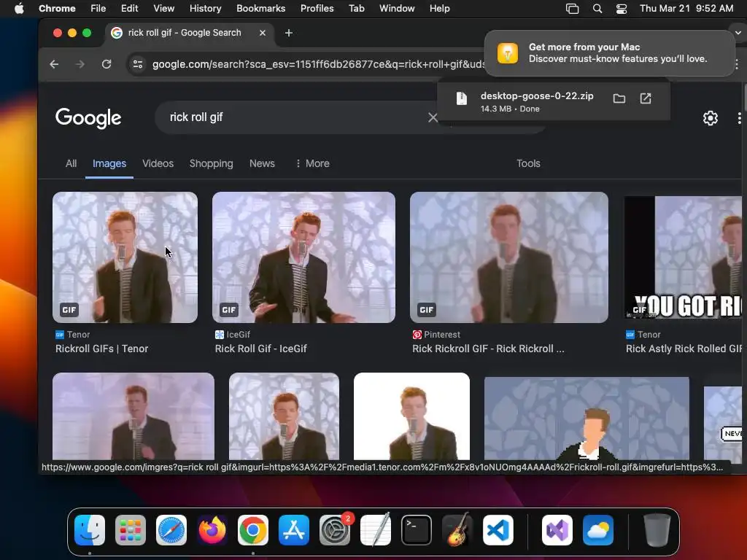
Task: Switch to the News results tab
Action: 262,163
